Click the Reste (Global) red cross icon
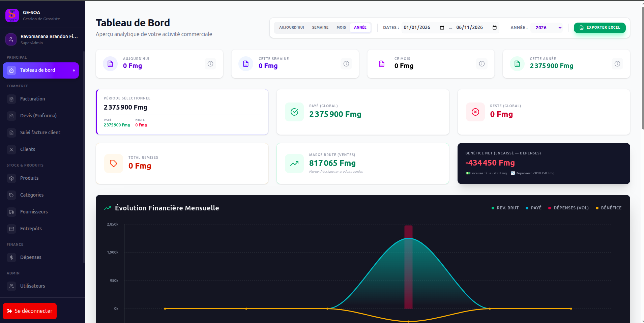Screen dimensions: 644x323 pyautogui.click(x=475, y=112)
